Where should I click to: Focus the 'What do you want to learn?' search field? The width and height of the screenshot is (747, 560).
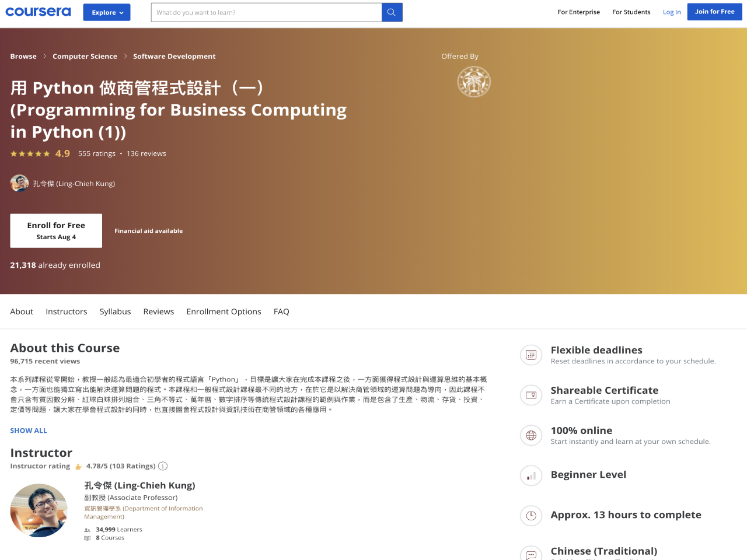click(266, 12)
